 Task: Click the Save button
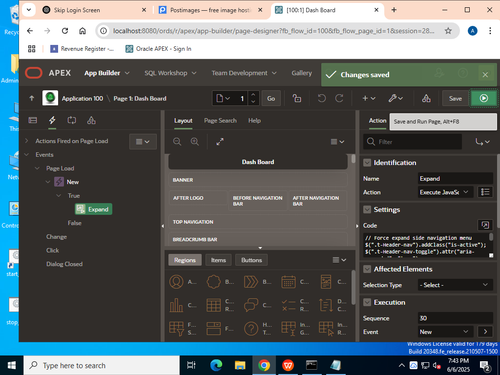455,98
